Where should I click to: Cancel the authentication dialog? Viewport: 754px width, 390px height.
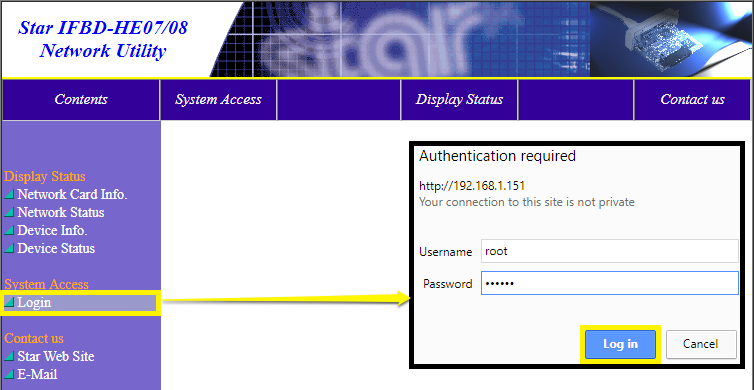(701, 344)
